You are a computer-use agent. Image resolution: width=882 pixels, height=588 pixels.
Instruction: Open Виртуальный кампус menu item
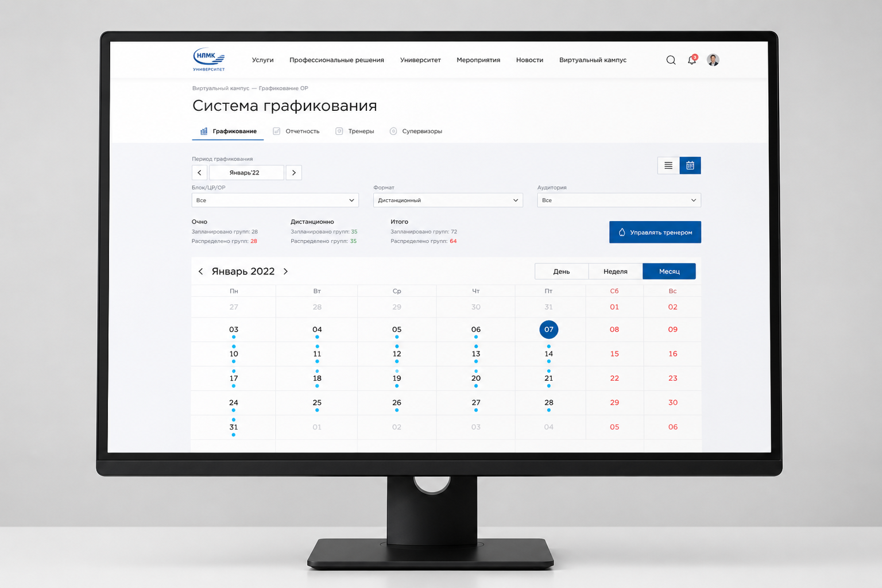pyautogui.click(x=593, y=60)
